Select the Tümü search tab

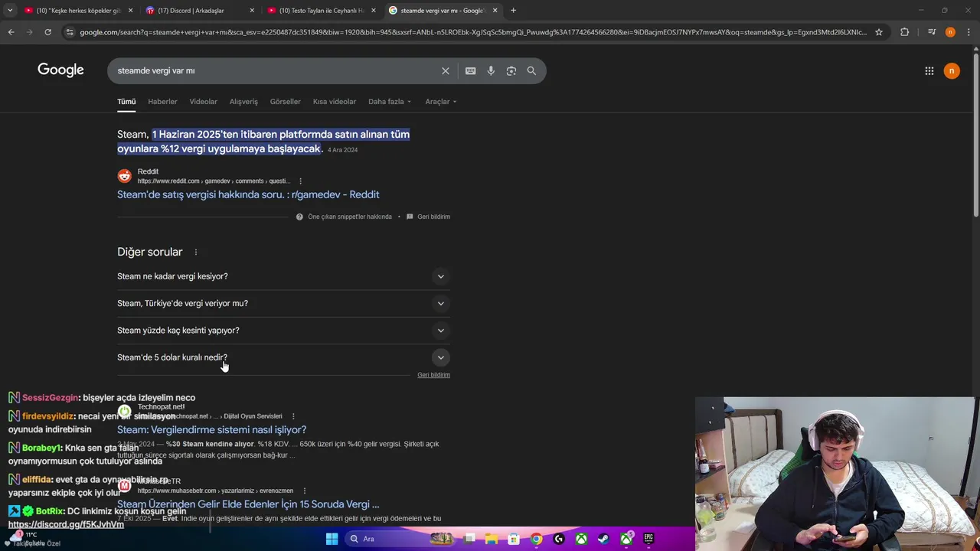tap(126, 101)
